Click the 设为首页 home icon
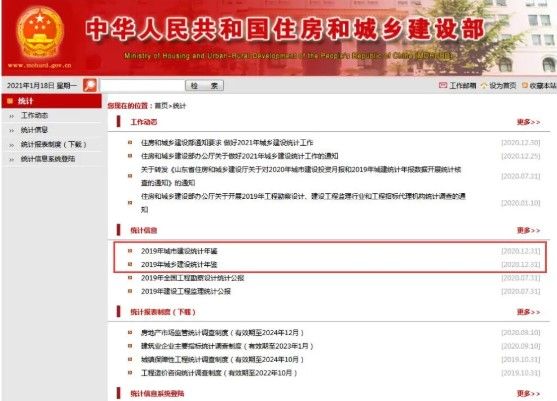This screenshot has height=401, width=557. tap(484, 86)
